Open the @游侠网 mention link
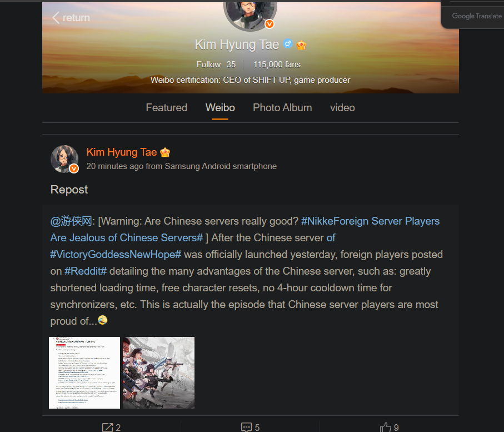This screenshot has height=432, width=504. pos(71,221)
